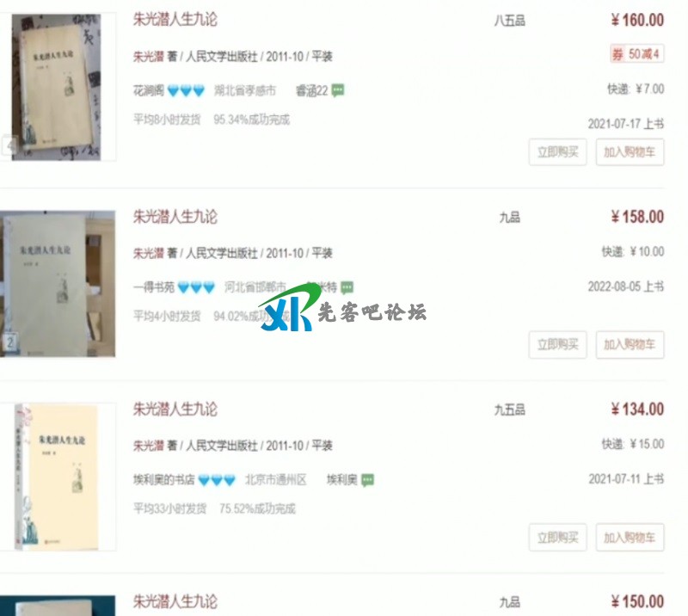Image resolution: width=688 pixels, height=616 pixels.
Task: Open the first listing's book cover thumbnail
Action: [56, 87]
